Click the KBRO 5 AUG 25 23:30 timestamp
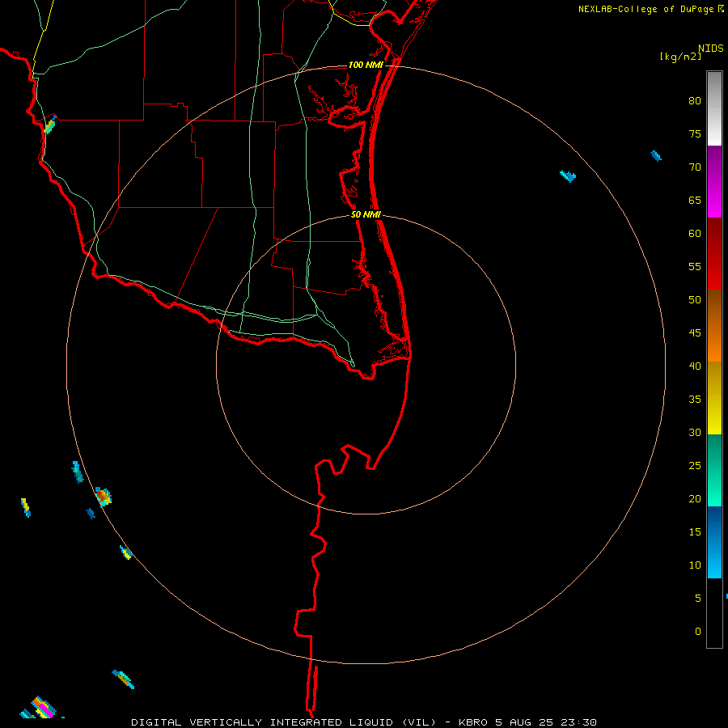Image resolution: width=728 pixels, height=728 pixels. [x=527, y=722]
